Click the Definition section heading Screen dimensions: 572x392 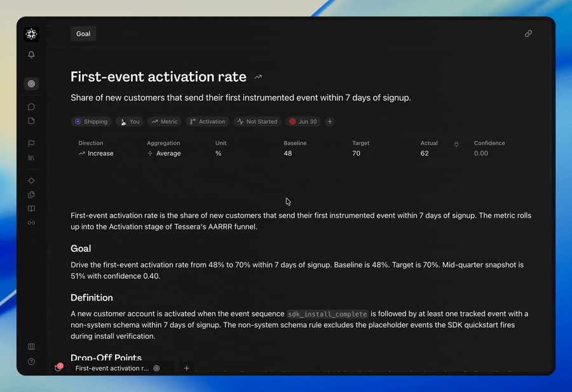(92, 298)
